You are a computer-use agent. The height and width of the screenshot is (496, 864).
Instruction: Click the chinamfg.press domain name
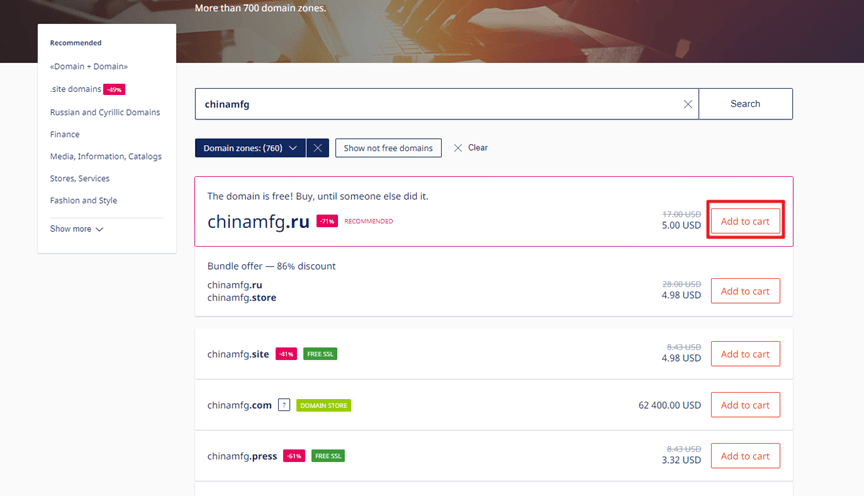(x=242, y=456)
